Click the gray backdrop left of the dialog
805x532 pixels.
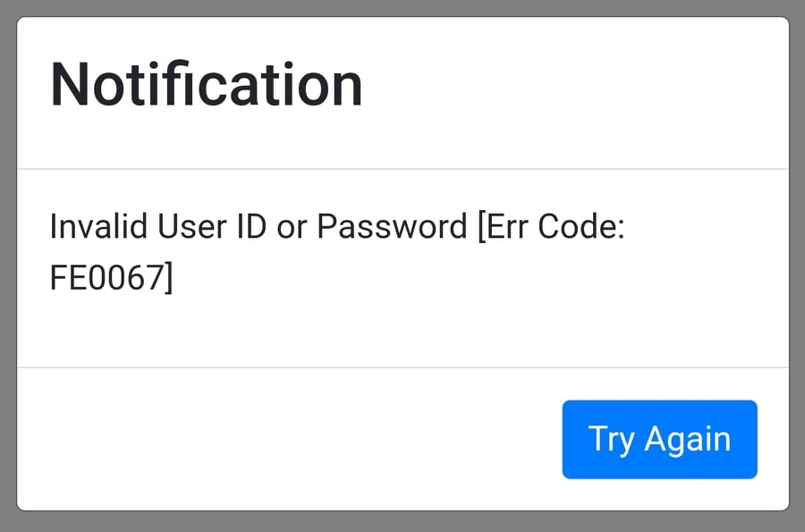[x=7, y=268]
